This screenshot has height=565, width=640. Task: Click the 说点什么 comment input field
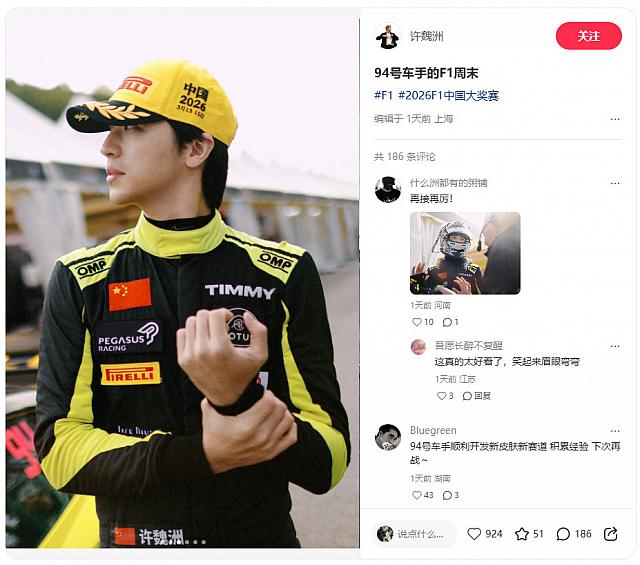(x=415, y=534)
